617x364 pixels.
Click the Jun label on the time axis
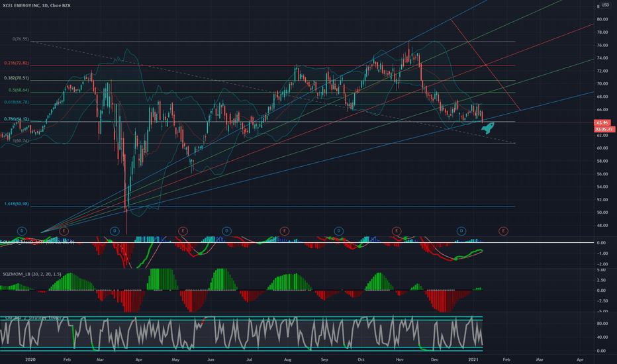(211, 359)
